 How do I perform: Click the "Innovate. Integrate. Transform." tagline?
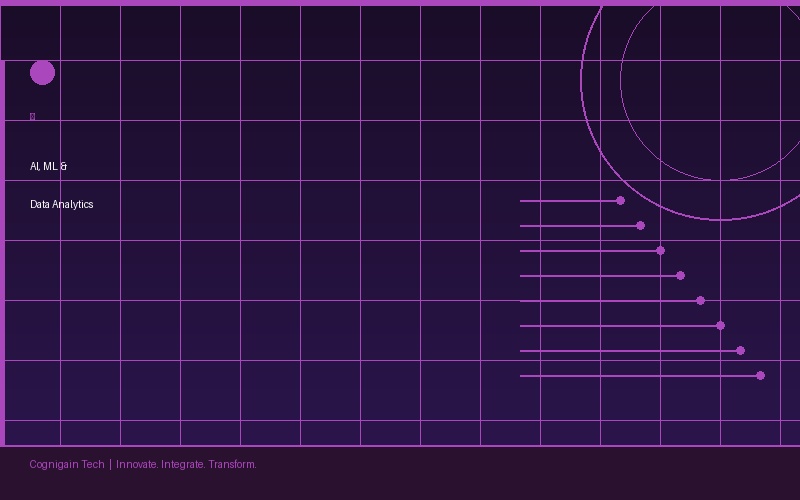pyautogui.click(x=186, y=464)
